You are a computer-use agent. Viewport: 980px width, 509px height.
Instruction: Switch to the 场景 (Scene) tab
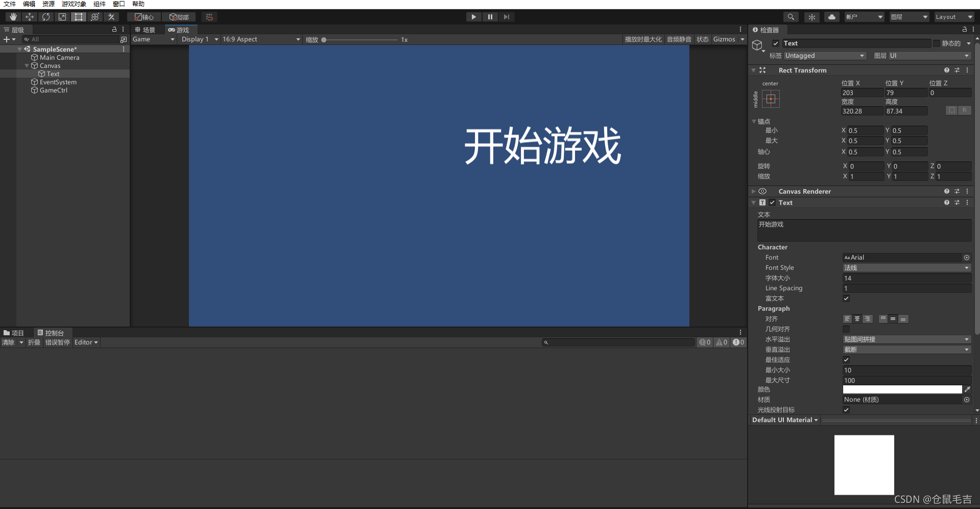coord(146,30)
